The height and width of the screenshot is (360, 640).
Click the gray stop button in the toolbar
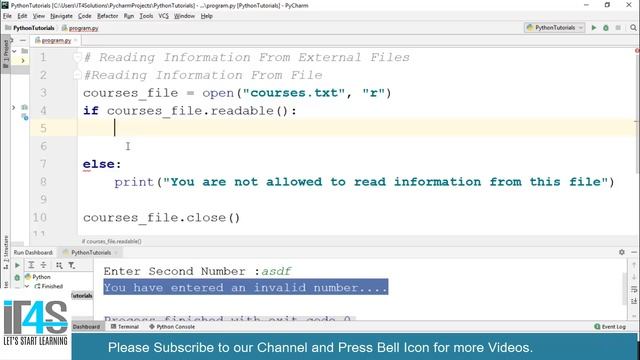tap(618, 28)
